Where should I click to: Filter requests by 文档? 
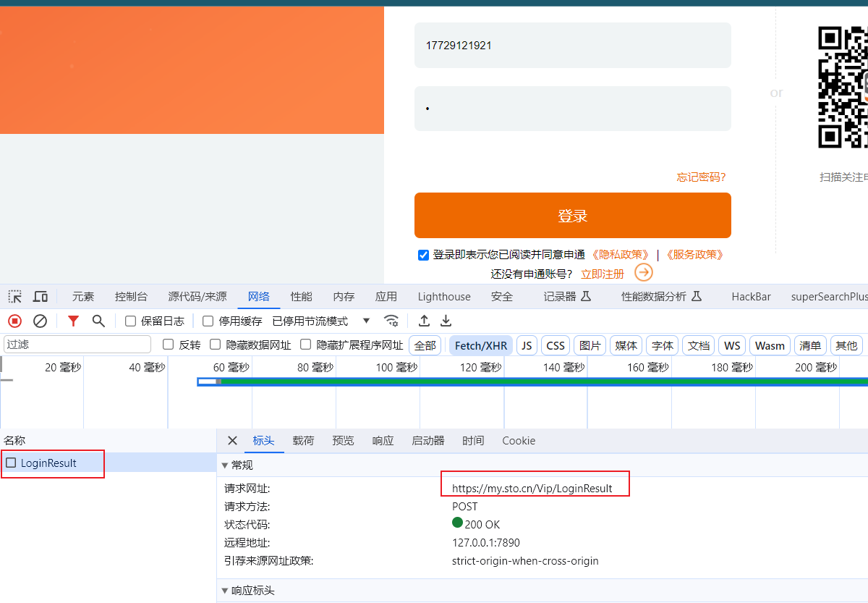[698, 345]
